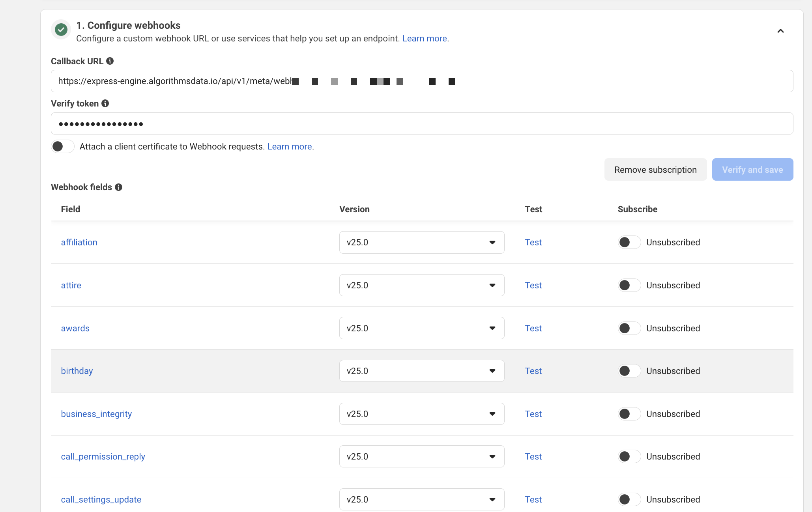Open version dropdown for awards
The image size is (812, 512).
(422, 328)
